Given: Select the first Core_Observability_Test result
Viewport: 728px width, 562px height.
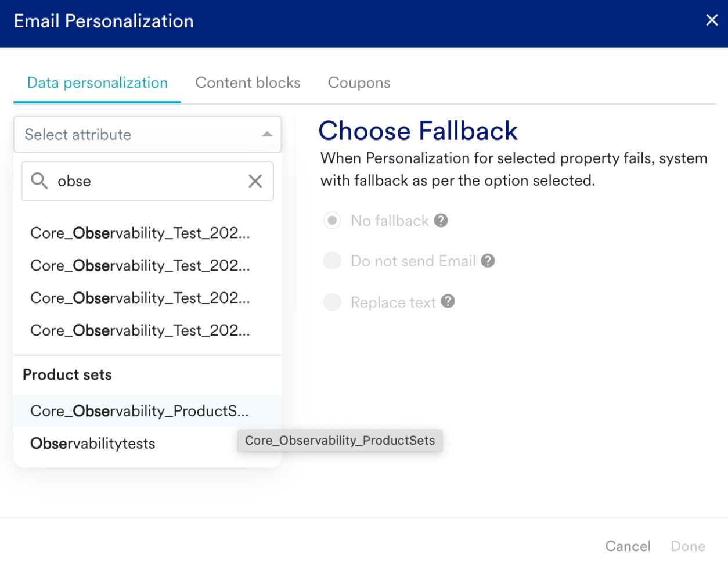Looking at the screenshot, I should click(x=140, y=233).
